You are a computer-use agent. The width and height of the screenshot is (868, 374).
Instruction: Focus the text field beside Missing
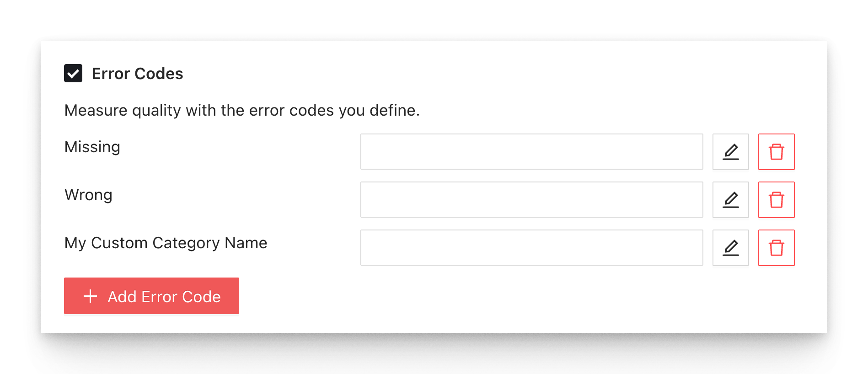point(531,152)
